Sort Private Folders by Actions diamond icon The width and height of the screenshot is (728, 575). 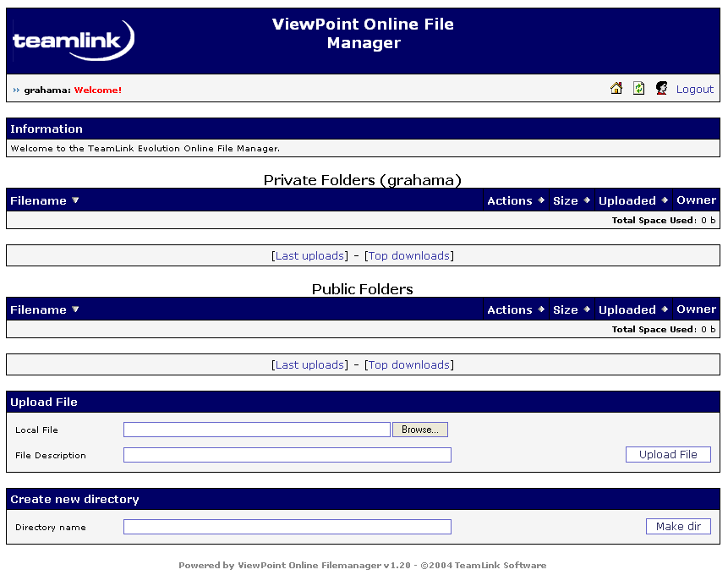(541, 200)
